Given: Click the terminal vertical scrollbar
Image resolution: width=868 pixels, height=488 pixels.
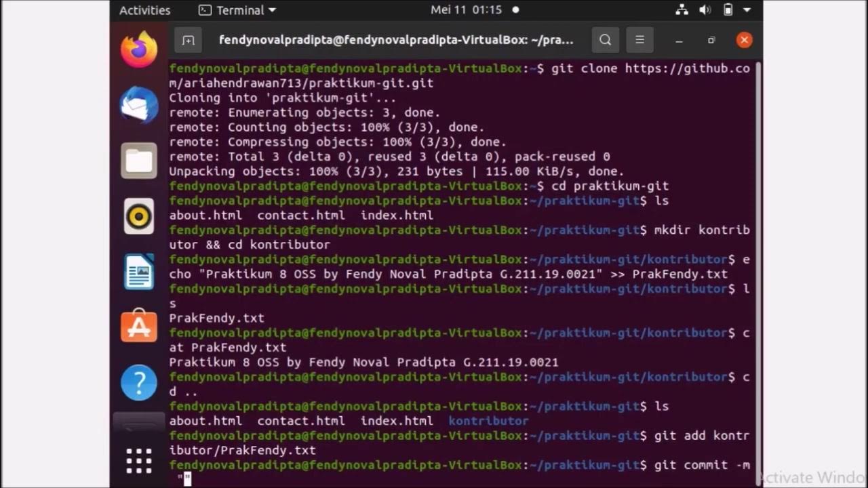Looking at the screenshot, I should 758,274.
